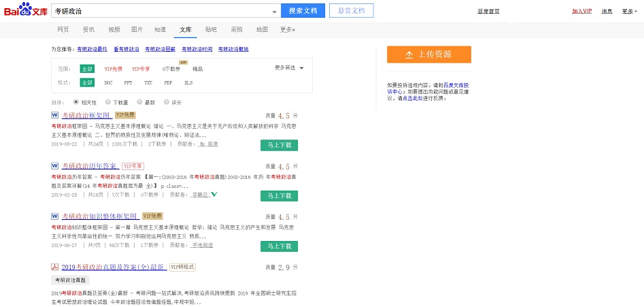
Task: Open document 2019考研政治真题及答案(全)最新
Action: (113, 267)
